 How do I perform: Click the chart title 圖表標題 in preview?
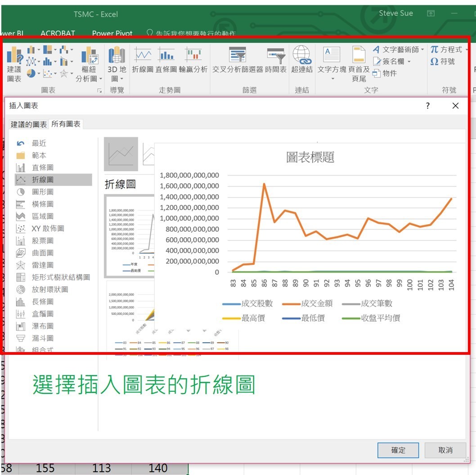[310, 157]
